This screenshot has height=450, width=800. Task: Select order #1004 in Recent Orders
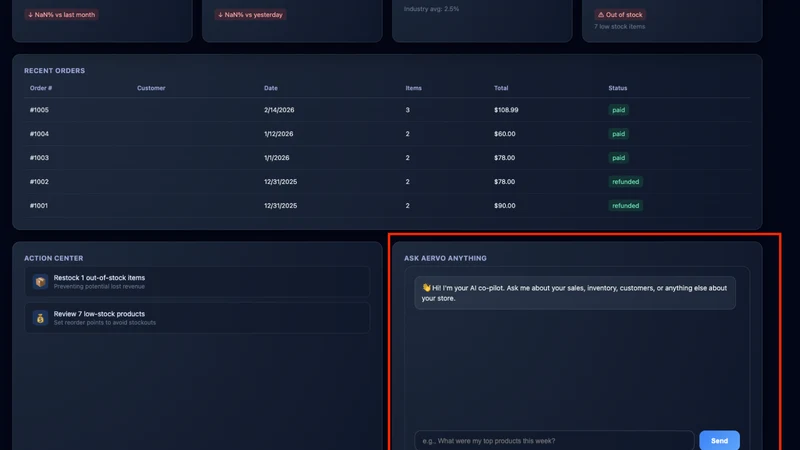(x=387, y=134)
